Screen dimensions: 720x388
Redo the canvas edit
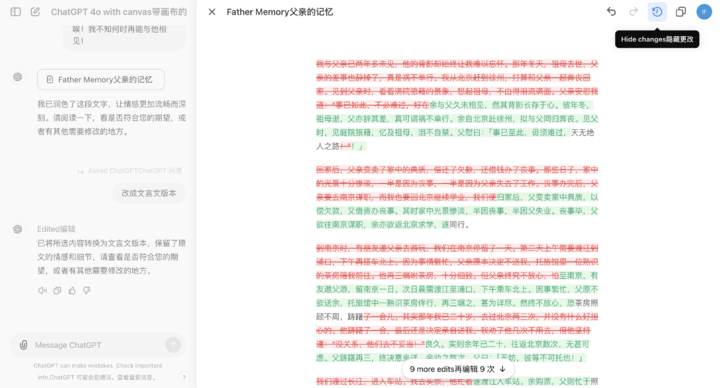click(x=634, y=11)
